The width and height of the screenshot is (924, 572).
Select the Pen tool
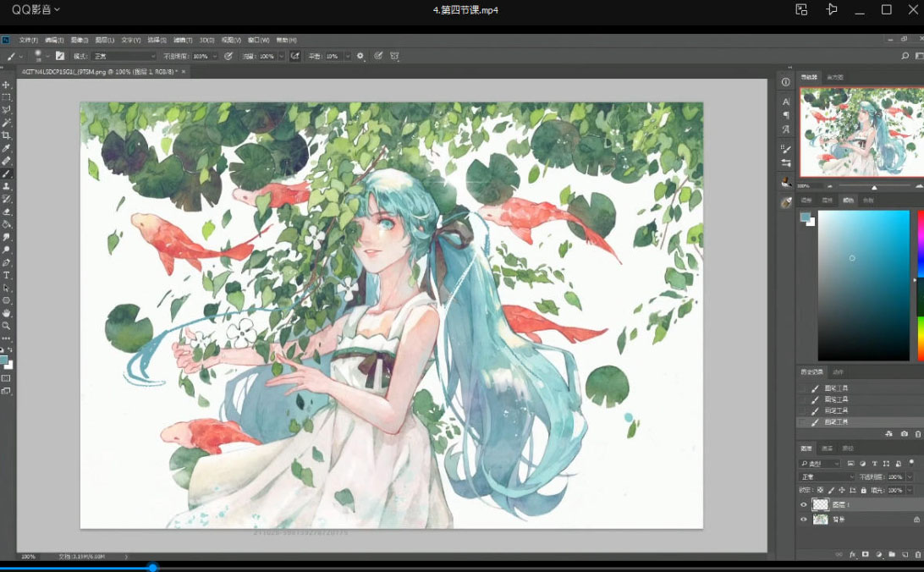pos(7,263)
